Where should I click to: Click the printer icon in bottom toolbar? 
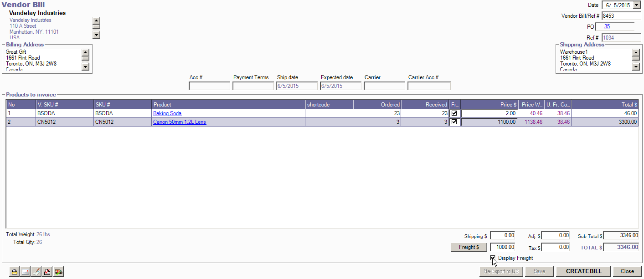15,272
